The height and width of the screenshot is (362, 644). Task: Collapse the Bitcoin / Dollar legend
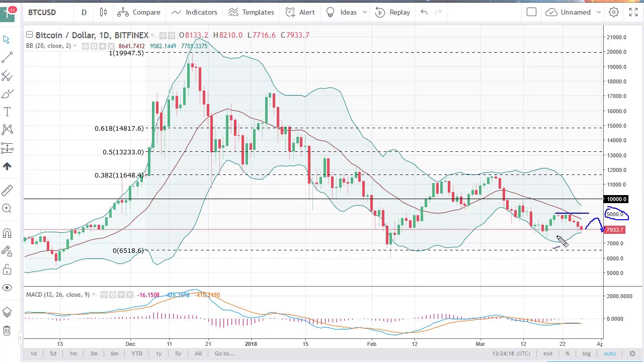point(29,35)
